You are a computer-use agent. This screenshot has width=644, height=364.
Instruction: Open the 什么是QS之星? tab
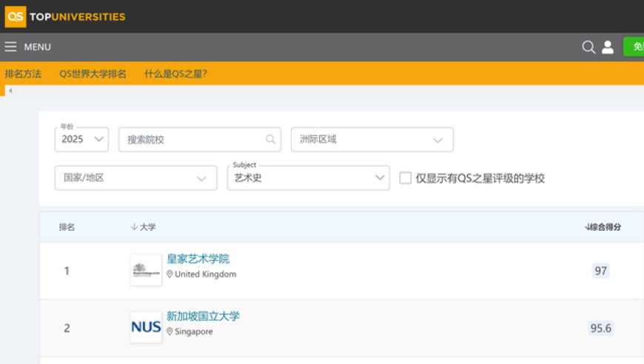tap(175, 74)
